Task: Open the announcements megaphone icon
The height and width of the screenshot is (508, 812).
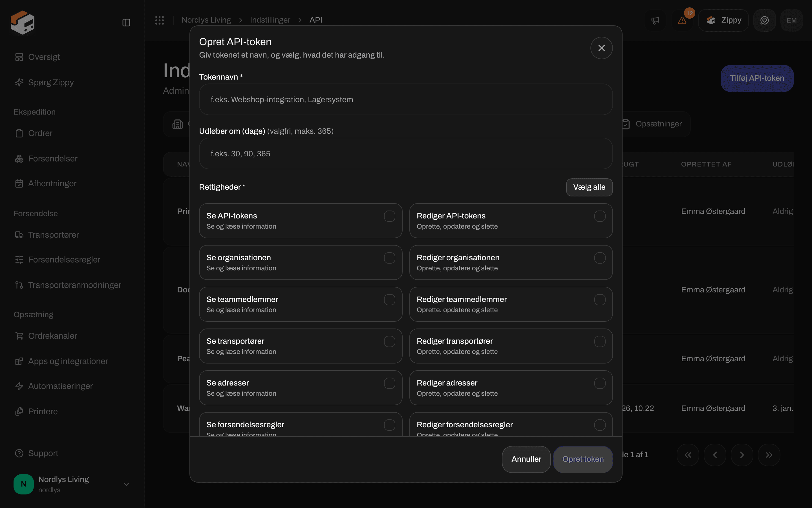Action: click(x=655, y=21)
